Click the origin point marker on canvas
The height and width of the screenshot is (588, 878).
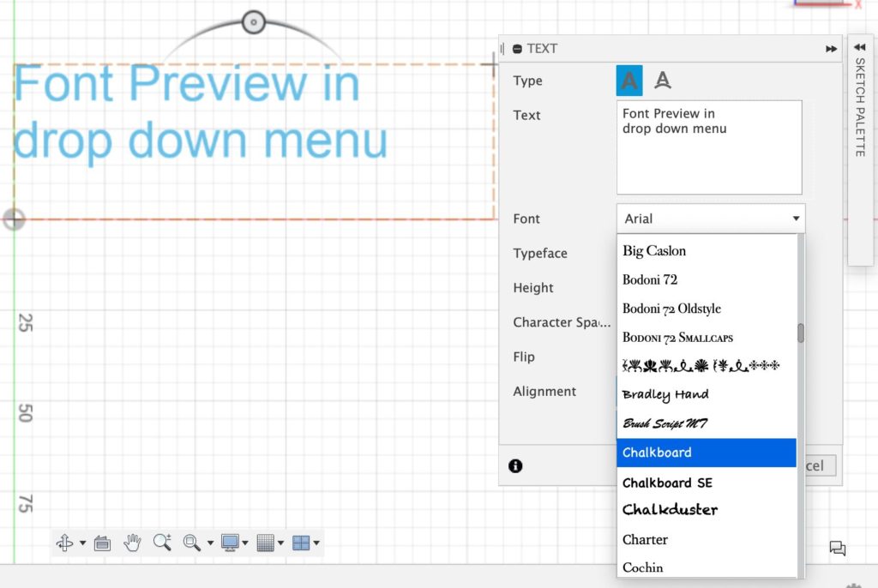coord(14,219)
